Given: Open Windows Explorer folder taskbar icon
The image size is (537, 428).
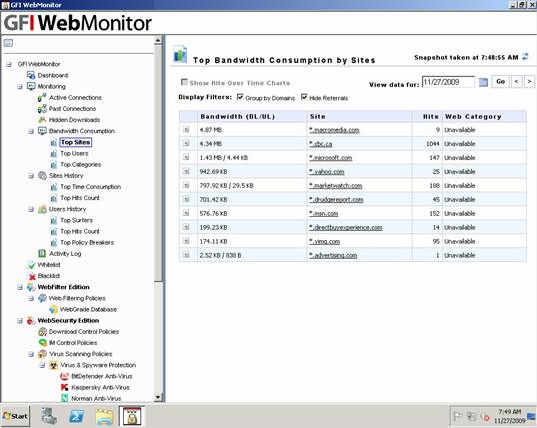Looking at the screenshot, I should tap(104, 417).
